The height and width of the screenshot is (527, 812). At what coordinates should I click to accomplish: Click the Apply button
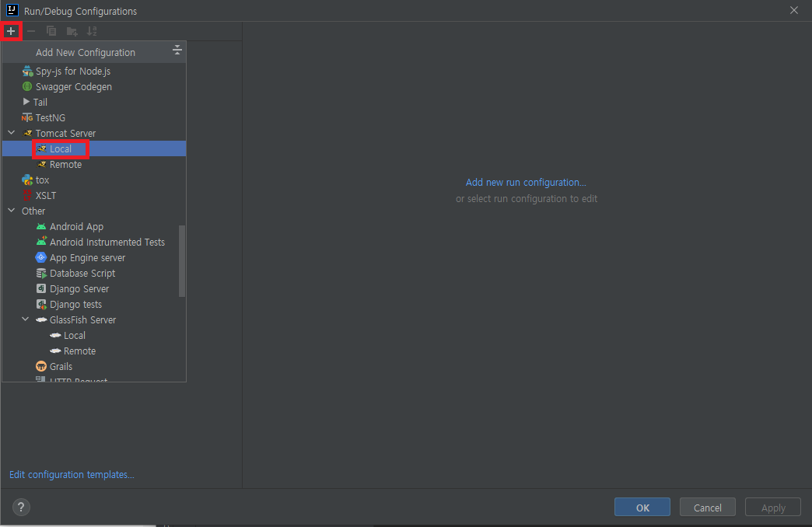[773, 508]
